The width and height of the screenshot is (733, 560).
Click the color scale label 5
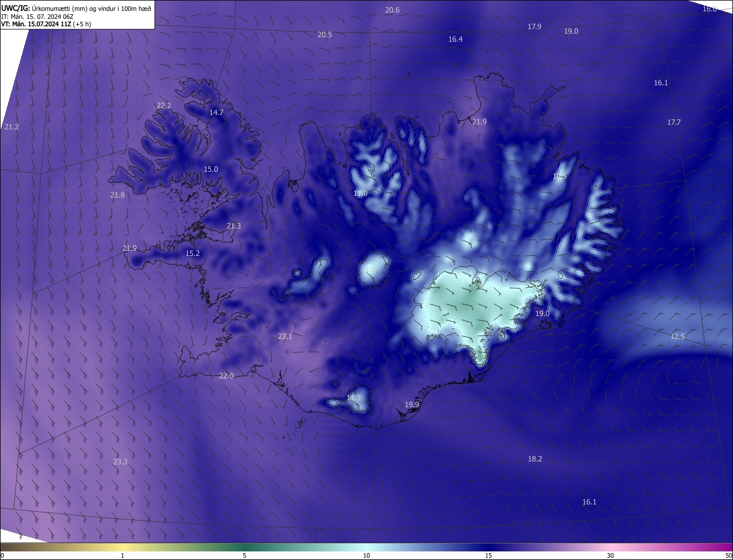tap(245, 555)
